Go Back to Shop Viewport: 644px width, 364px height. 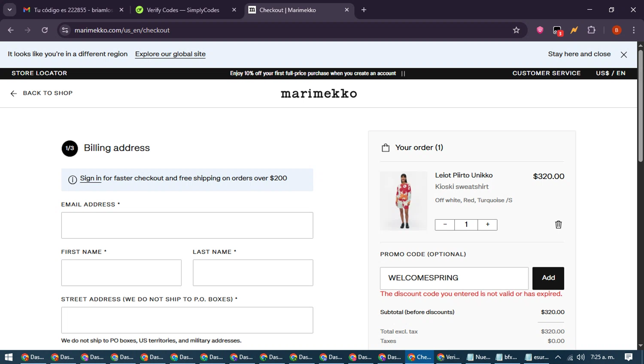[x=41, y=93]
